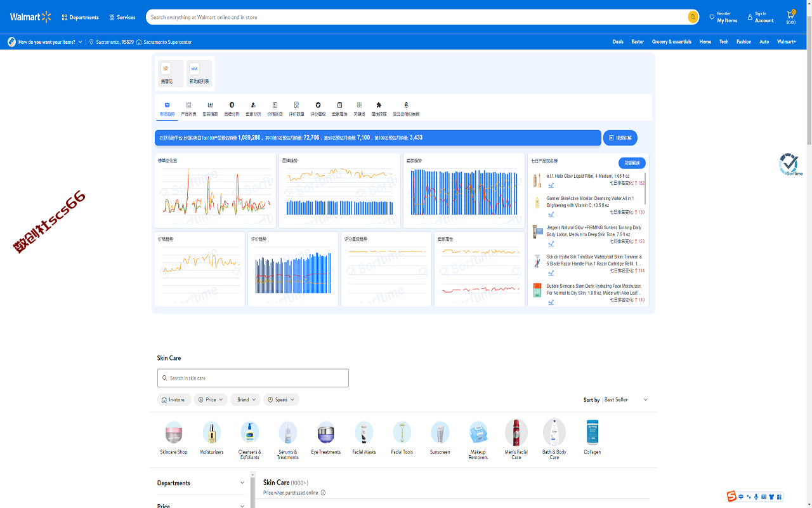Switch to the 关键词 keywords tab
This screenshot has height=508, width=812.
click(x=359, y=109)
